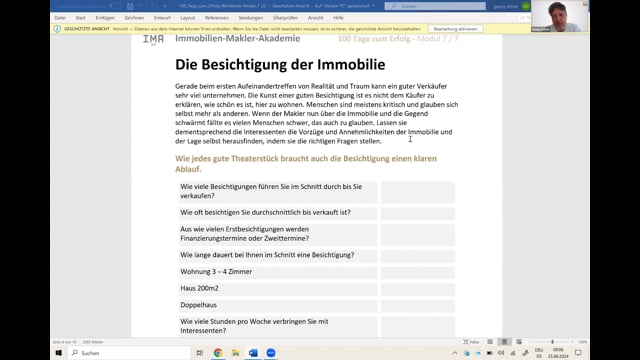Click the answer field beside 'Wie oft besichtigen'

pyautogui.click(x=418, y=213)
